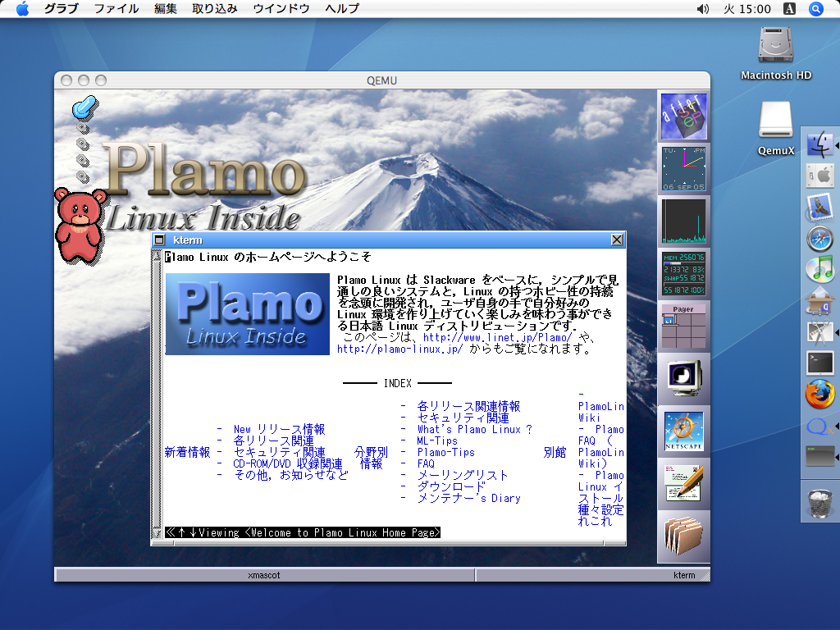
Task: Open the New リリース情報 link
Action: click(x=279, y=429)
